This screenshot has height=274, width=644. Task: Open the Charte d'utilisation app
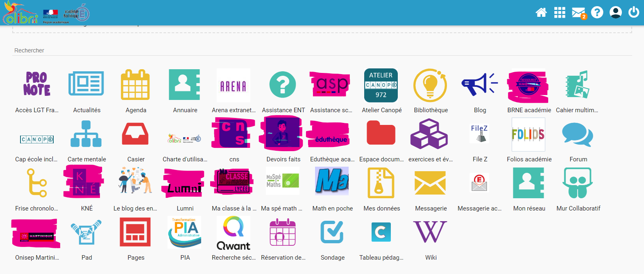pos(184,138)
